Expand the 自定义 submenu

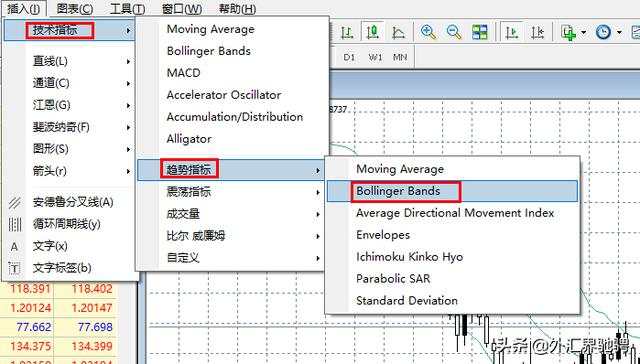click(231, 258)
